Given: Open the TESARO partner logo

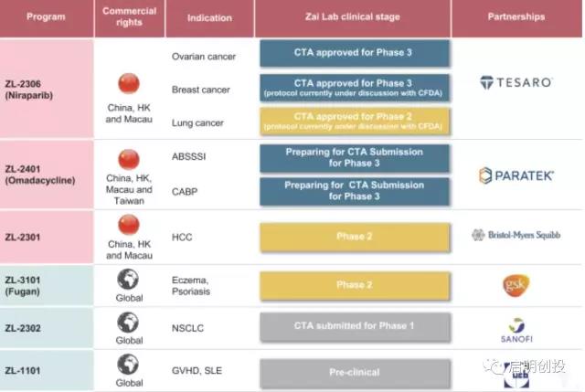Looking at the screenshot, I should pos(516,82).
